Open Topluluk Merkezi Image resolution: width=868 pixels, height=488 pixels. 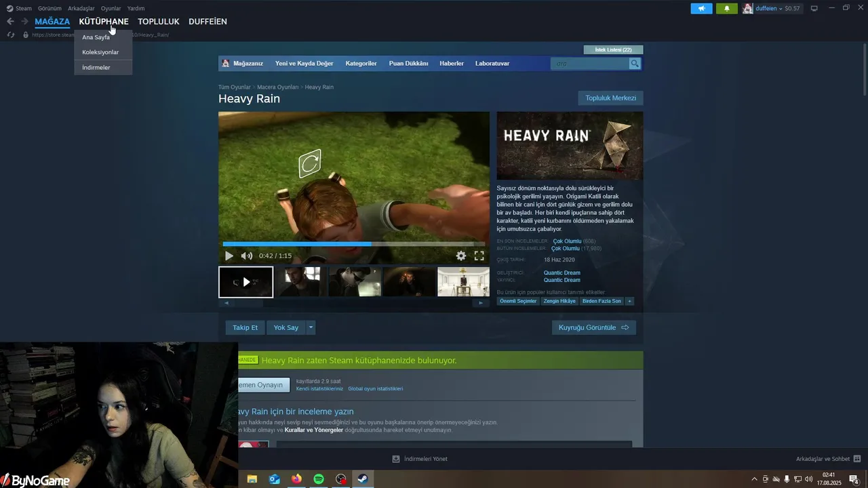[x=610, y=98]
